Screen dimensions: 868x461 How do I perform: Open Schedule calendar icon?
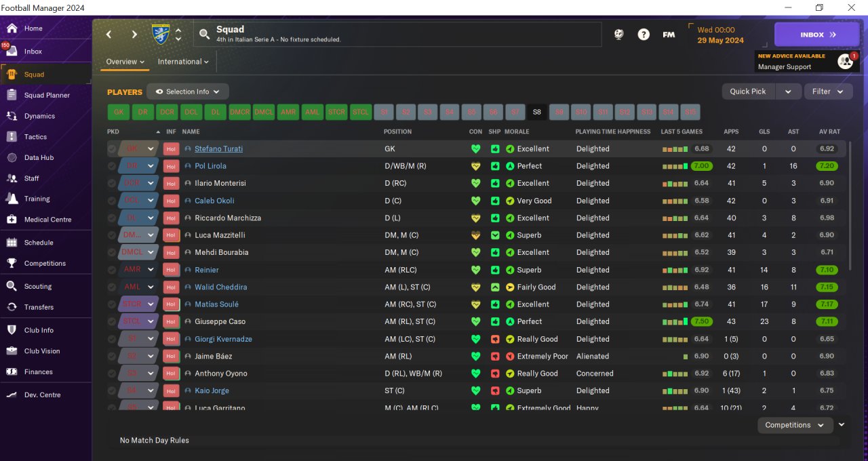tap(12, 243)
